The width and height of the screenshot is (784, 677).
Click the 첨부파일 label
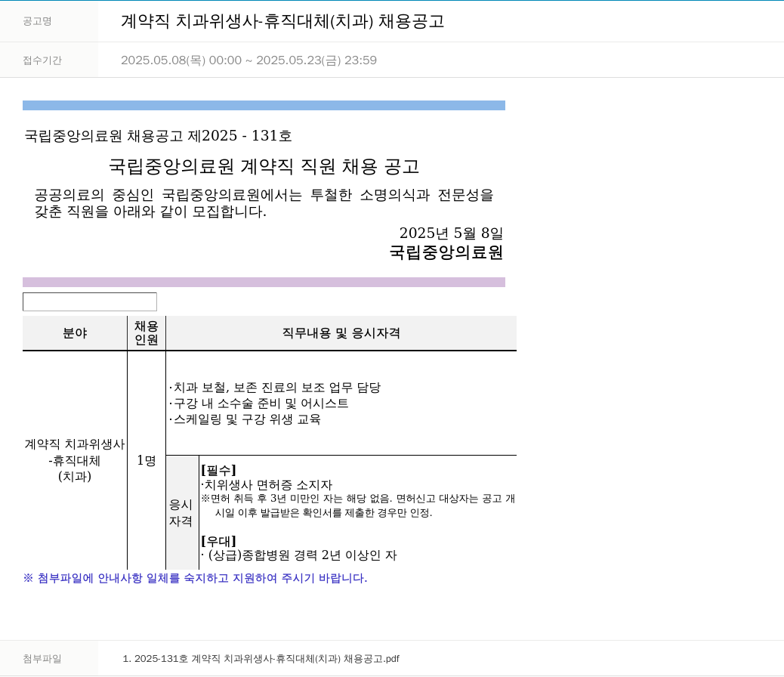point(42,658)
